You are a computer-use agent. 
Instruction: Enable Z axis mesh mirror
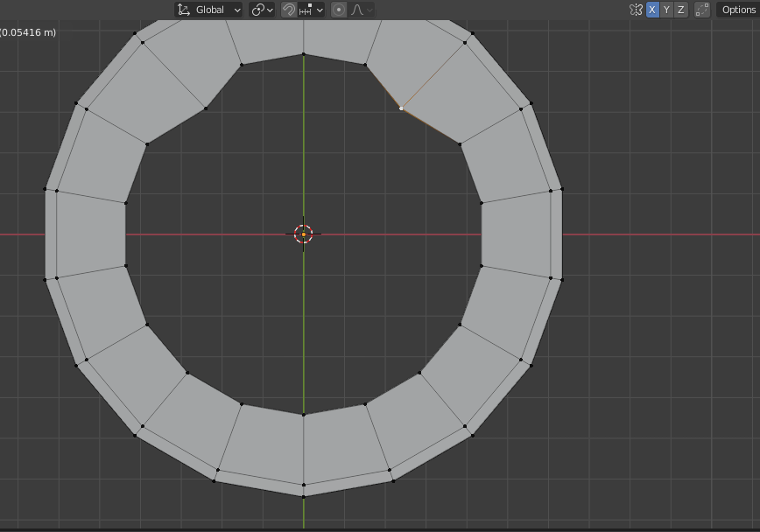680,10
